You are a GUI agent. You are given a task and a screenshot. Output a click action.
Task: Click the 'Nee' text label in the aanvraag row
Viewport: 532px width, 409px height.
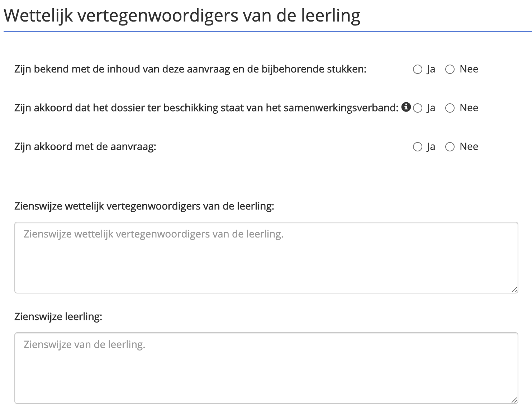[469, 147]
